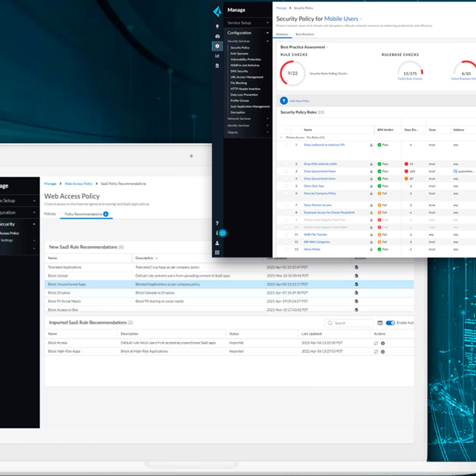Collapse Prisma Access Pre Rules group
Screen dimensions: 476x476
click(x=281, y=137)
